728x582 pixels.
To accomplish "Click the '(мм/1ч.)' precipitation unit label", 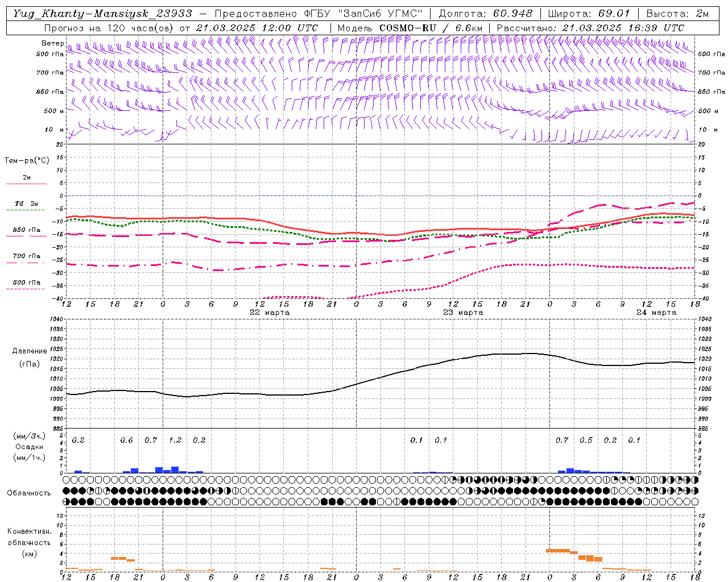I will tap(30, 458).
